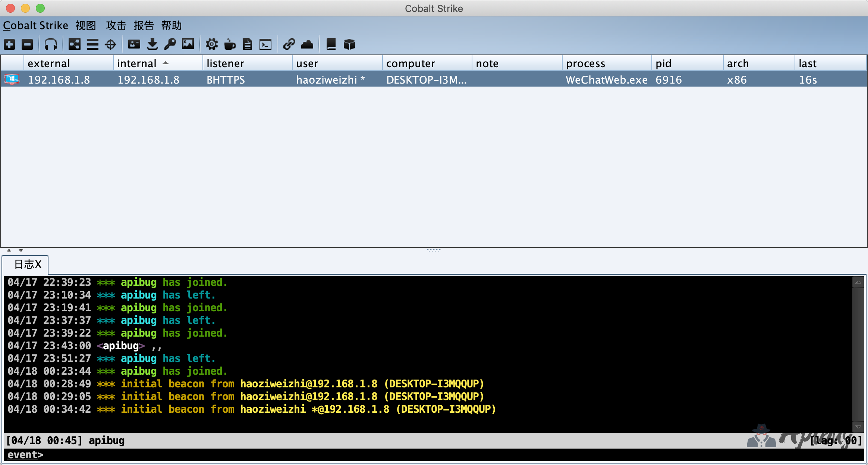Screen dimensions: 868x465
Task: Show targets with the crosshair icon
Action: (x=111, y=44)
